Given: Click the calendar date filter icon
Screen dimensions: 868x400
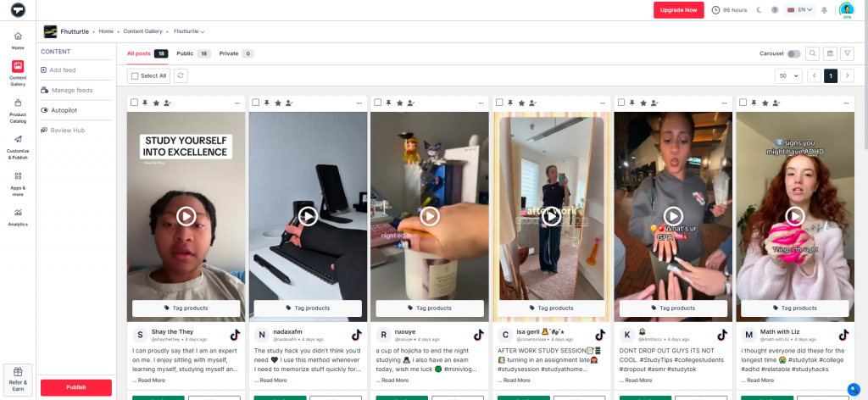Looking at the screenshot, I should click(x=830, y=53).
